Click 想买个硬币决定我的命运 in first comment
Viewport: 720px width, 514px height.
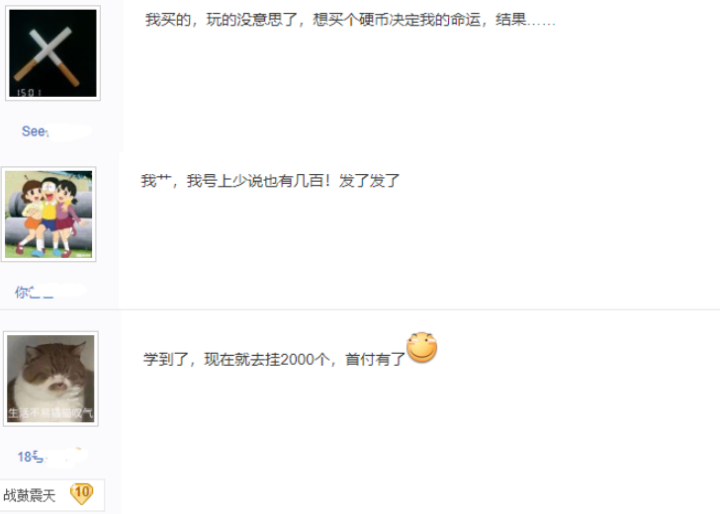[x=397, y=20]
